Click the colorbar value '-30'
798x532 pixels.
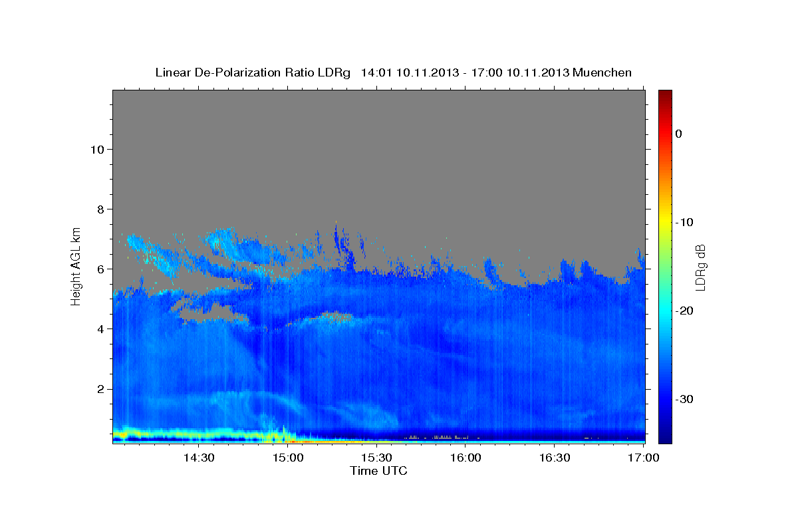click(685, 399)
